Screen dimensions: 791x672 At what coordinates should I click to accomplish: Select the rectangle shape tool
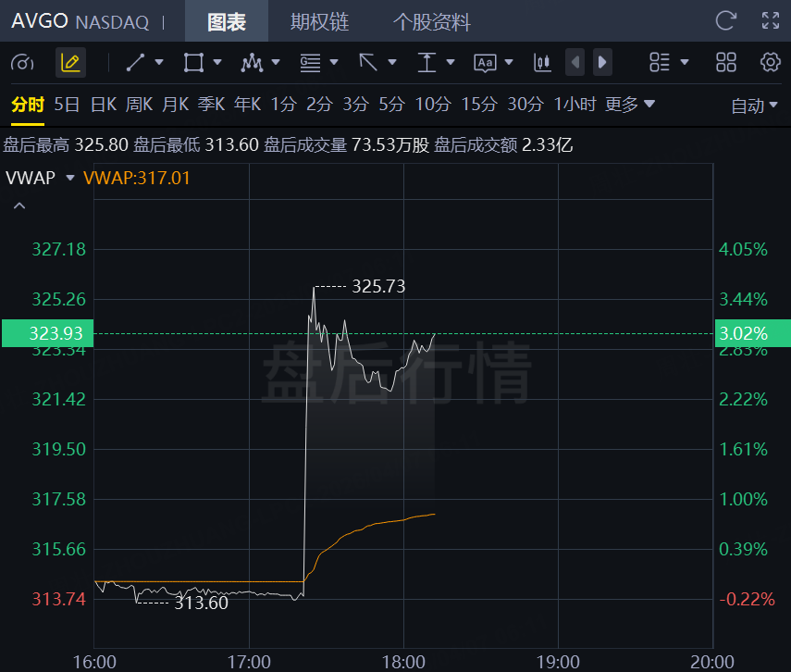193,63
